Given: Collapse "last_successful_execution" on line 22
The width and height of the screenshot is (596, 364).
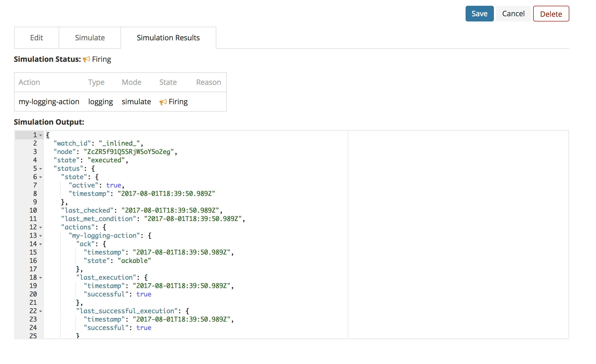Looking at the screenshot, I should point(41,311).
